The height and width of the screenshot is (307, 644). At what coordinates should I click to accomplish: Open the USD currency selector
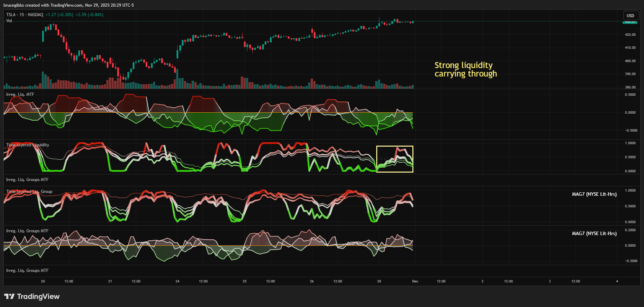[630, 16]
